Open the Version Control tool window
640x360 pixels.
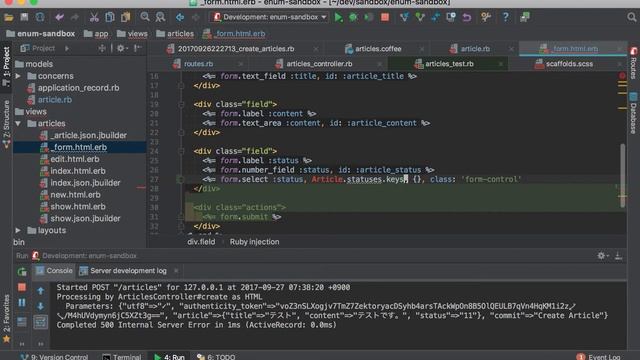point(54,356)
